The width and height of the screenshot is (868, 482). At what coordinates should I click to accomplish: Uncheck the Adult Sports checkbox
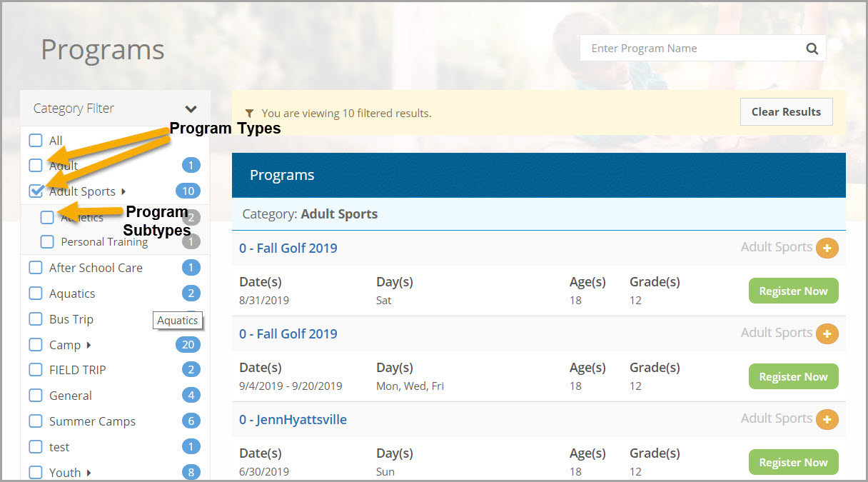coord(36,191)
